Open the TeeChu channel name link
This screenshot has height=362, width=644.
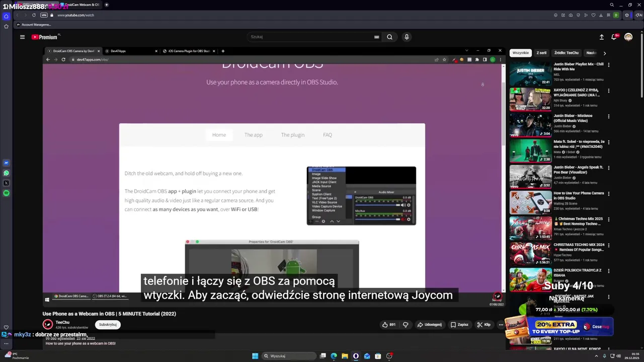(62, 322)
